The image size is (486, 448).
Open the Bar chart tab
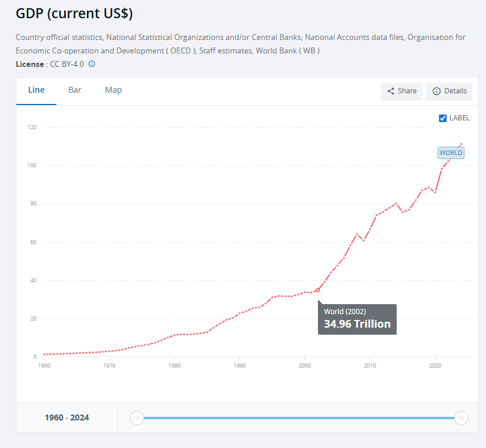click(x=75, y=90)
